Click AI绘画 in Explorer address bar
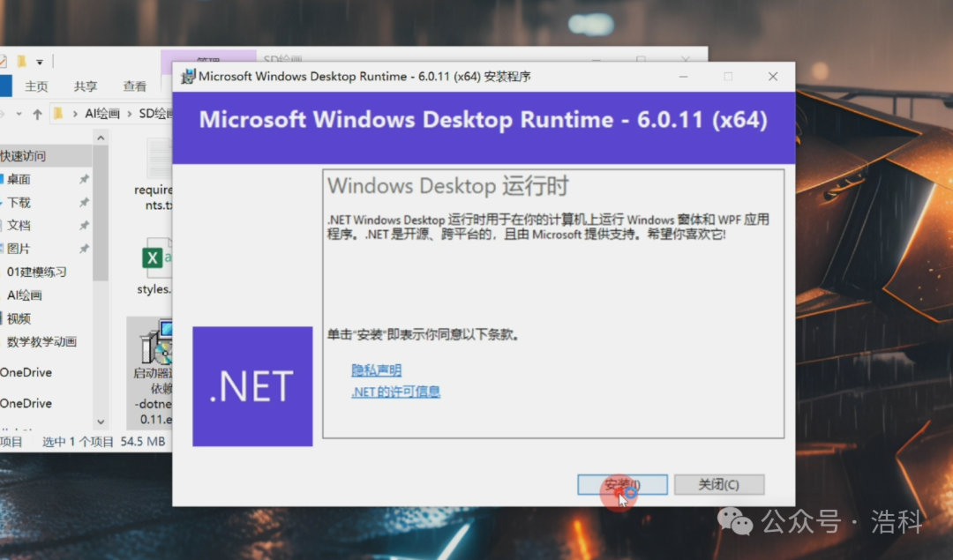Image resolution: width=953 pixels, height=560 pixels. [102, 114]
